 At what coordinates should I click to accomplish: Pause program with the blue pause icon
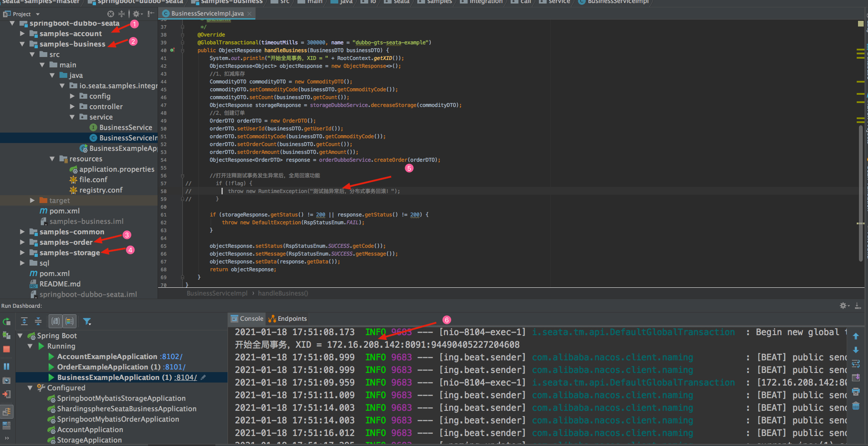click(x=7, y=366)
